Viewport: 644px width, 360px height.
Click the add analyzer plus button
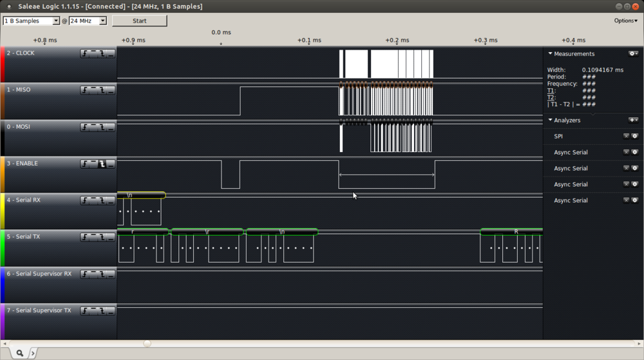click(x=633, y=120)
